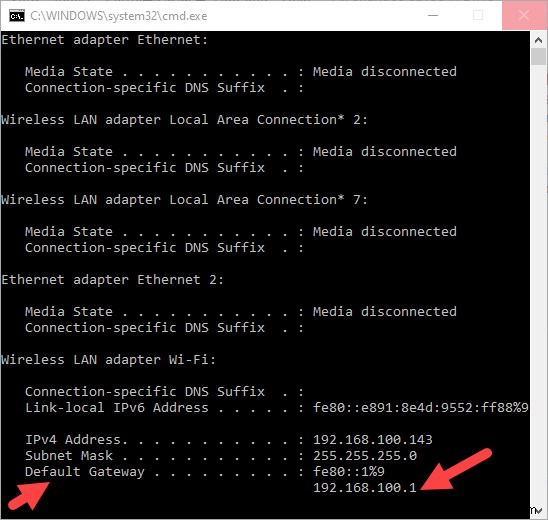This screenshot has height=520, width=548.
Task: Click 'Connection-specific DNS Suffix' under Wi-Fi adapter
Action: tap(145, 392)
